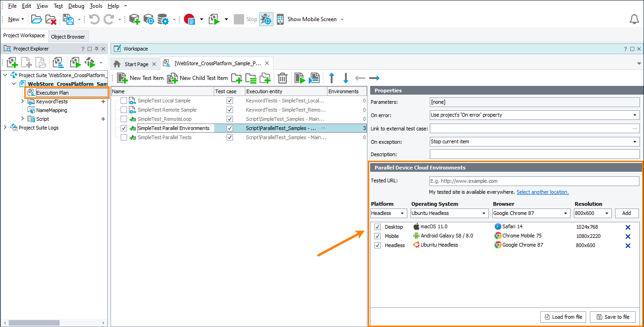Enable the Mobile environment checkbox

(x=377, y=236)
